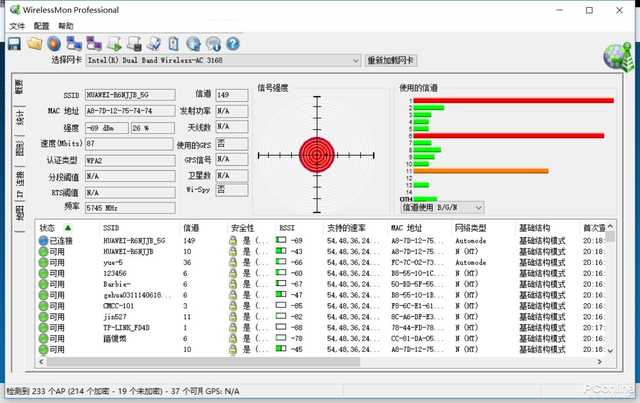Click the WirelessMon app icon in title bar
This screenshot has width=640, height=403.
coord(15,9)
